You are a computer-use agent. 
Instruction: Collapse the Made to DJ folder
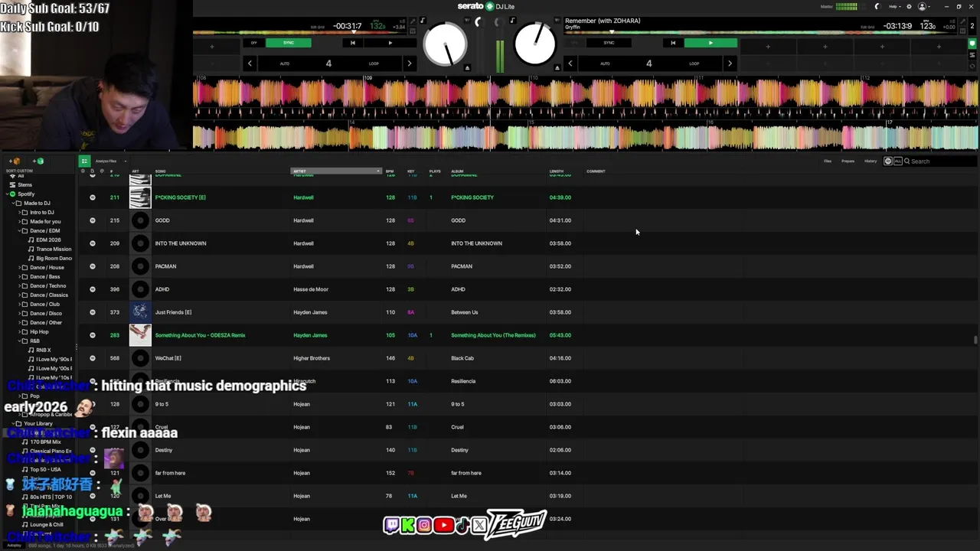coord(13,203)
